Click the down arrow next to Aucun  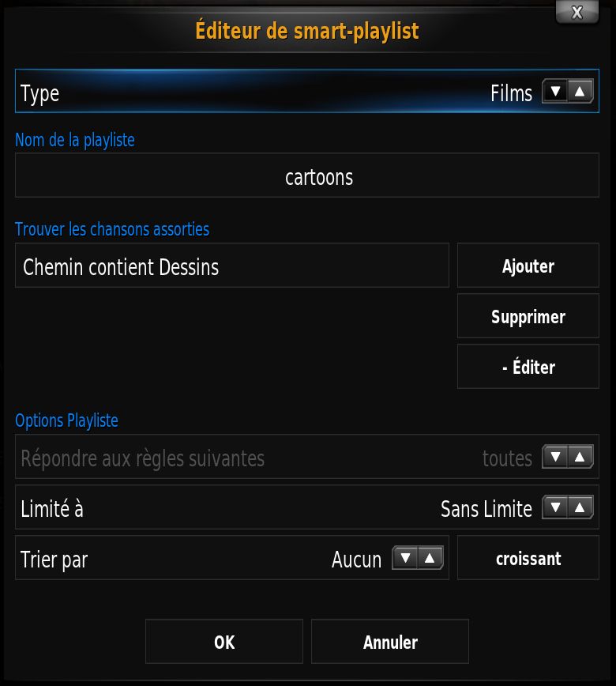(x=405, y=558)
